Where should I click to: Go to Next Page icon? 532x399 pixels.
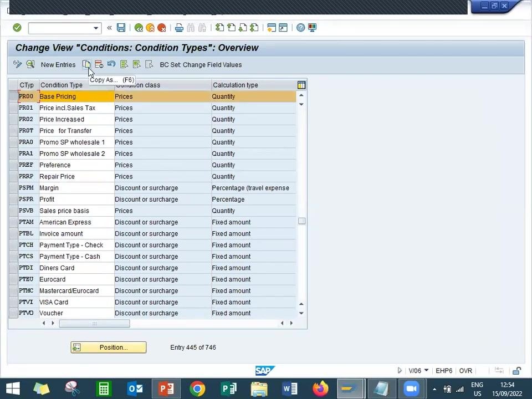tap(243, 28)
